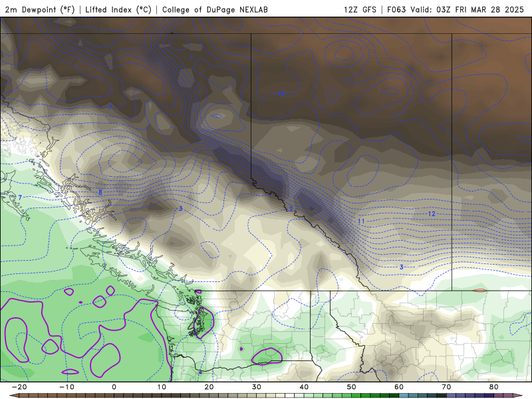The image size is (532, 399).
Task: Click the blue contour label "12"
Action: point(432,213)
